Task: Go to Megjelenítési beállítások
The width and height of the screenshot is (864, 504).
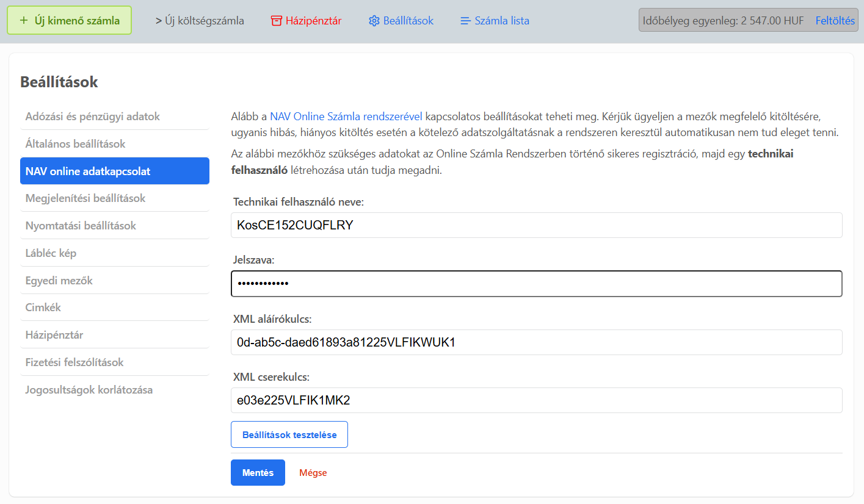Action: click(85, 198)
